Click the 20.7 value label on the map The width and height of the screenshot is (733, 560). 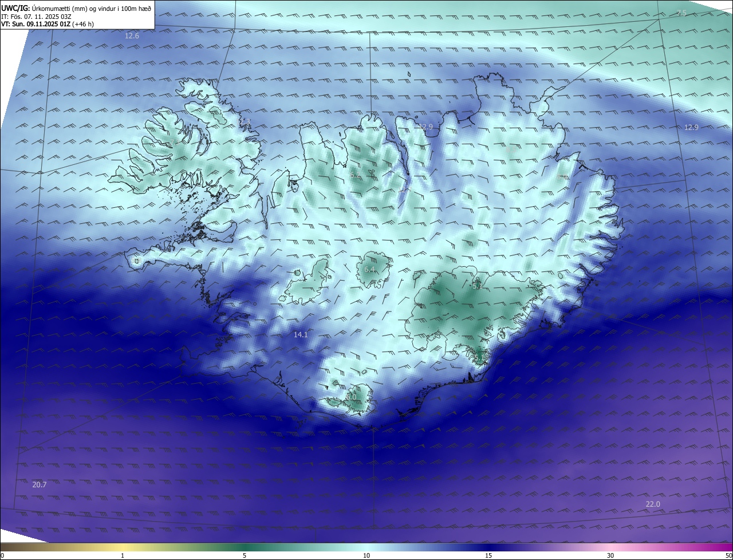click(x=40, y=484)
